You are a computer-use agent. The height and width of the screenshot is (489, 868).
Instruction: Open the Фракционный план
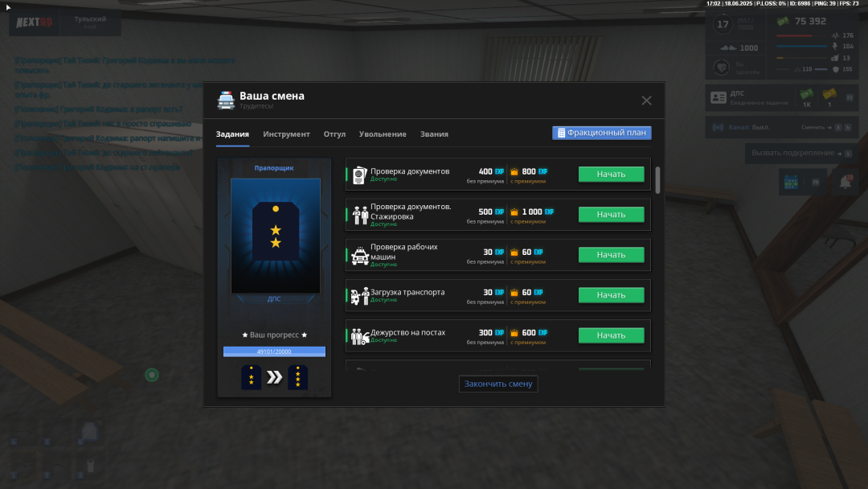click(601, 133)
